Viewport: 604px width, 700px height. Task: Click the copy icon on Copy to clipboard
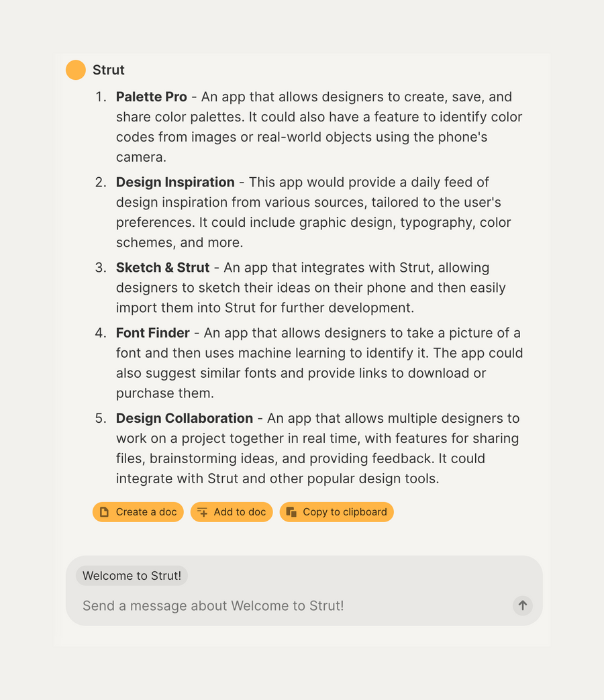pos(292,511)
